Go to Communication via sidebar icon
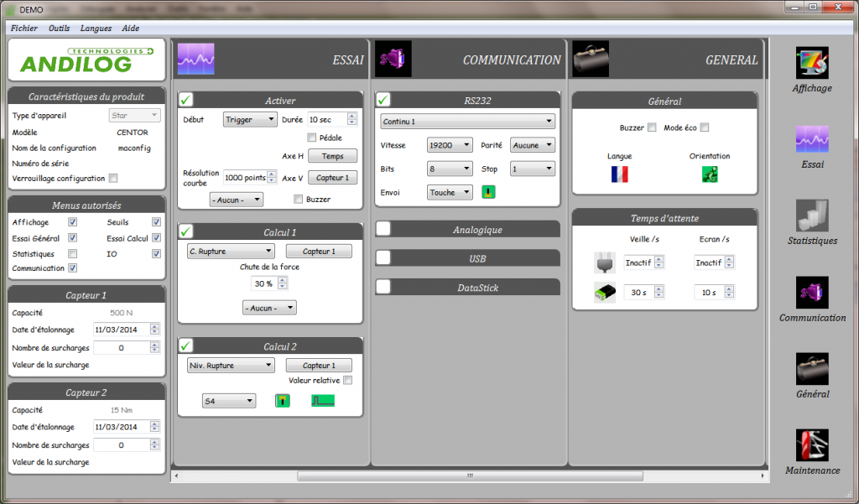 click(x=812, y=293)
